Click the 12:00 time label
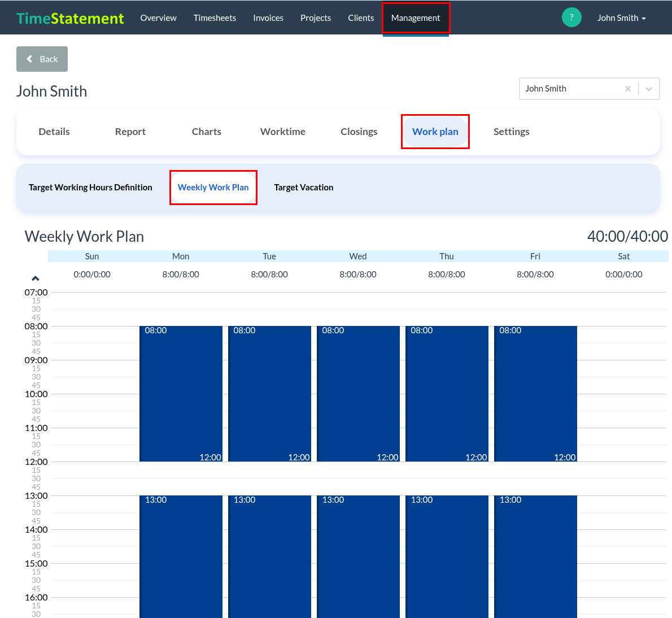Screen dimensions: 672x618 [36, 462]
